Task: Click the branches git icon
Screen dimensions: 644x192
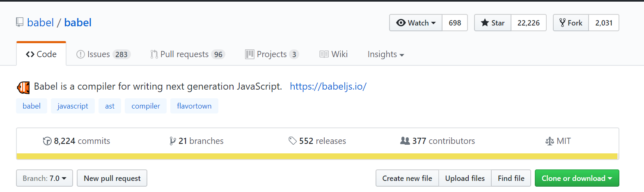Action: (x=173, y=141)
